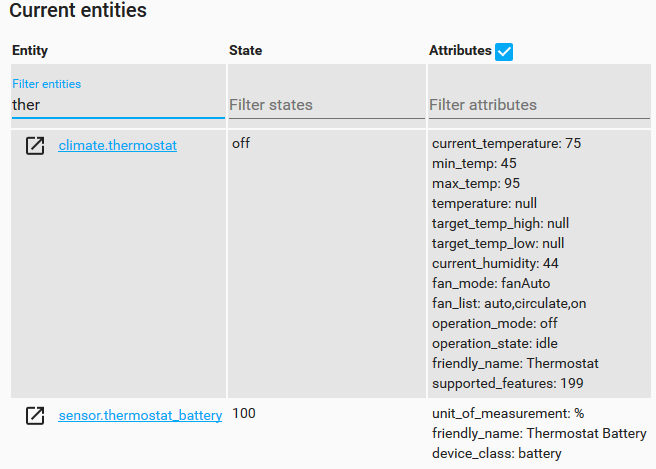Uncheck the Attributes checkbox

504,52
